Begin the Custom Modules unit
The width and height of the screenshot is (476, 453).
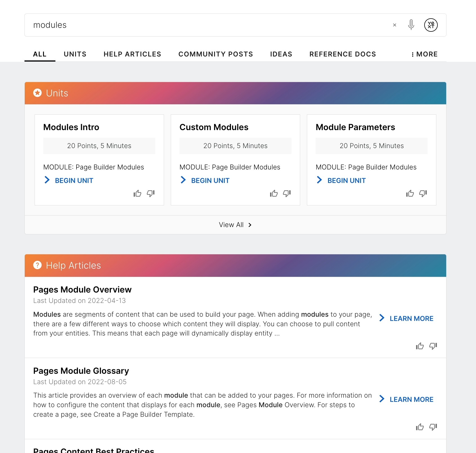tap(205, 180)
